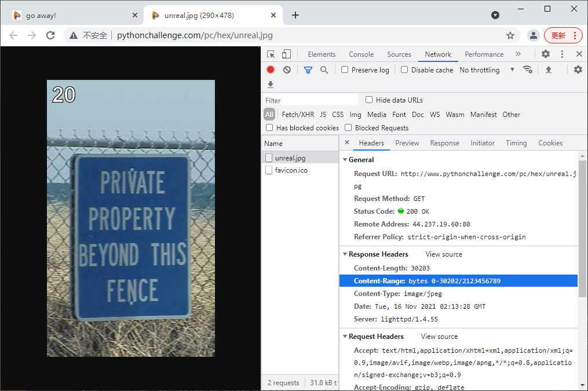The height and width of the screenshot is (391, 588).
Task: Switch to the Console panel
Action: (x=361, y=54)
